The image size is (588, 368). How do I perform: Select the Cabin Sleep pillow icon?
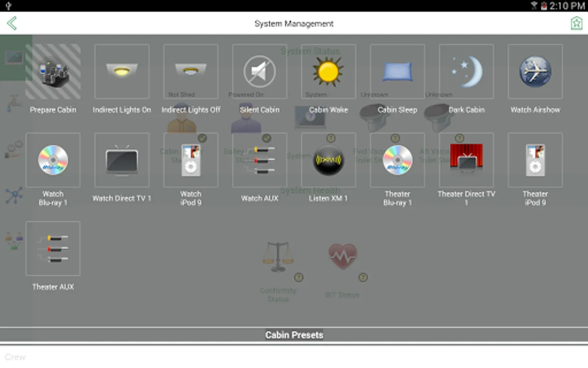(x=397, y=72)
